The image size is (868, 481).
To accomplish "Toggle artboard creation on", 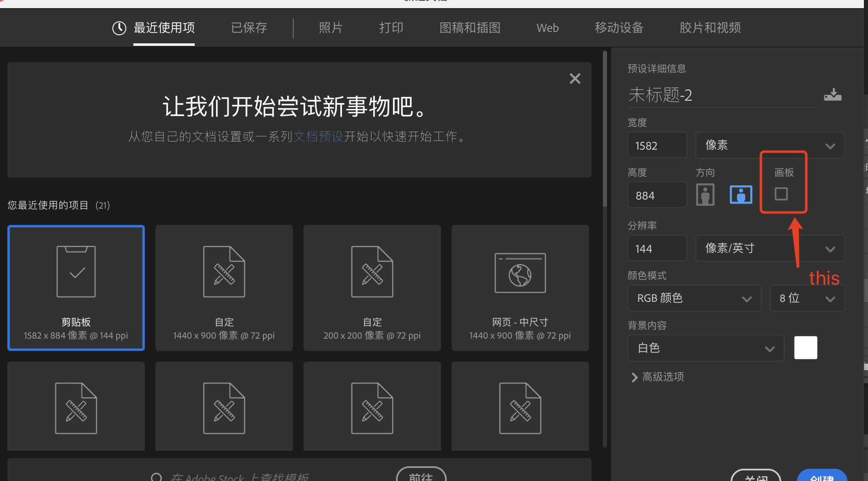I will [x=781, y=194].
